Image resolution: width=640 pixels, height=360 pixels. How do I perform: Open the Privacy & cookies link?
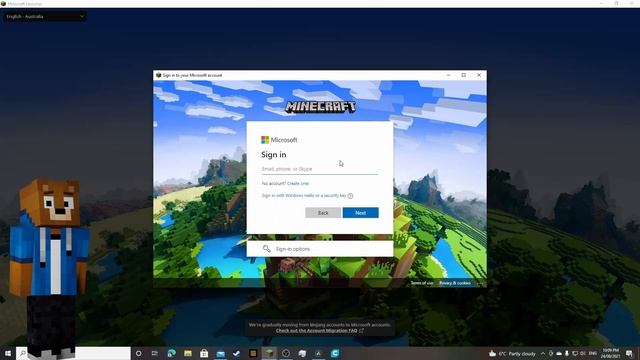[455, 283]
